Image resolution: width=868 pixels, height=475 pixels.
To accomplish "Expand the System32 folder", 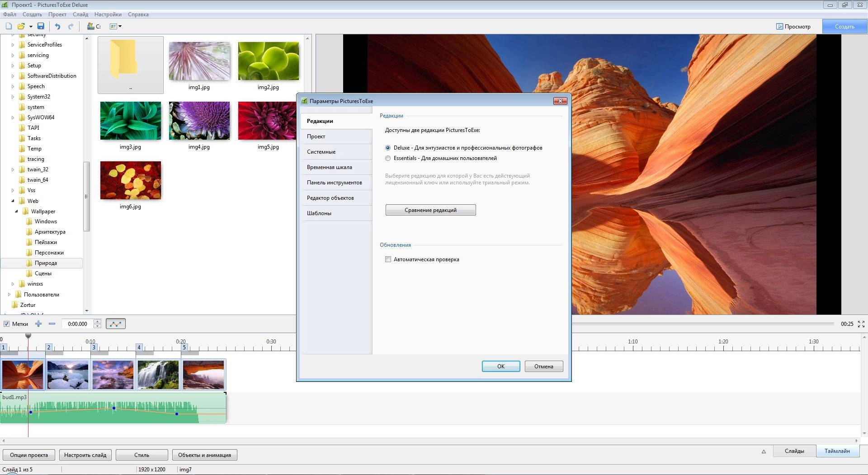I will [13, 97].
